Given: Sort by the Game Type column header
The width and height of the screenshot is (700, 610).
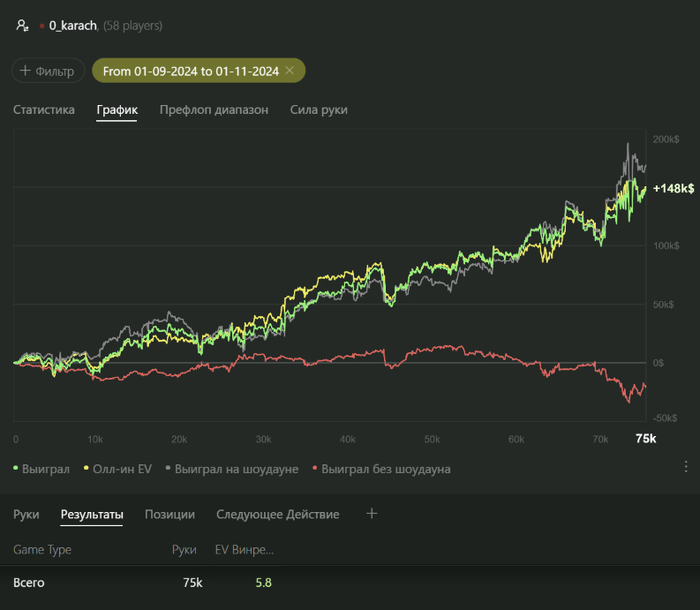Looking at the screenshot, I should point(42,549).
